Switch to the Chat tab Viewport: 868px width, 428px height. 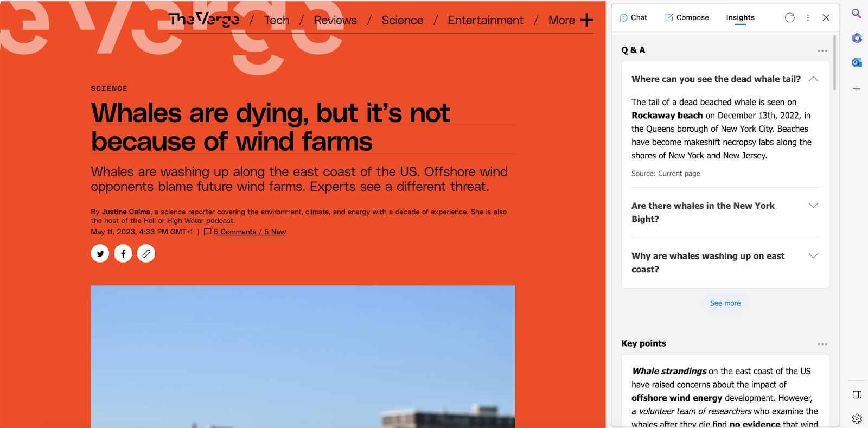[633, 17]
